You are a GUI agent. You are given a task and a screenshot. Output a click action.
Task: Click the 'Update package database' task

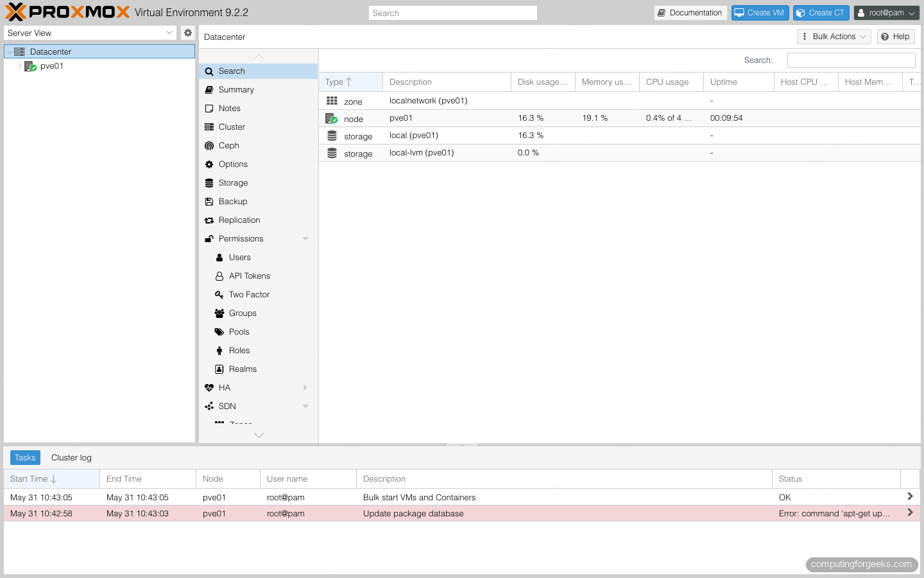click(413, 514)
